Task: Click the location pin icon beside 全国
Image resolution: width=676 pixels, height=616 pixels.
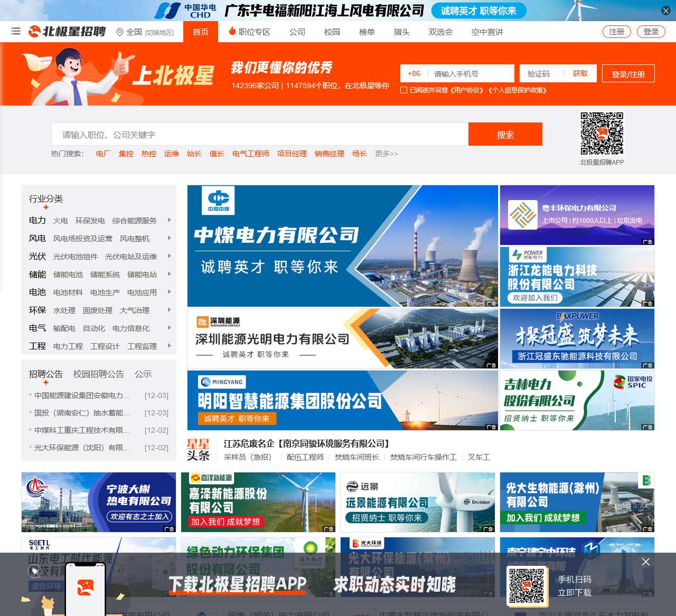Action: pos(120,32)
